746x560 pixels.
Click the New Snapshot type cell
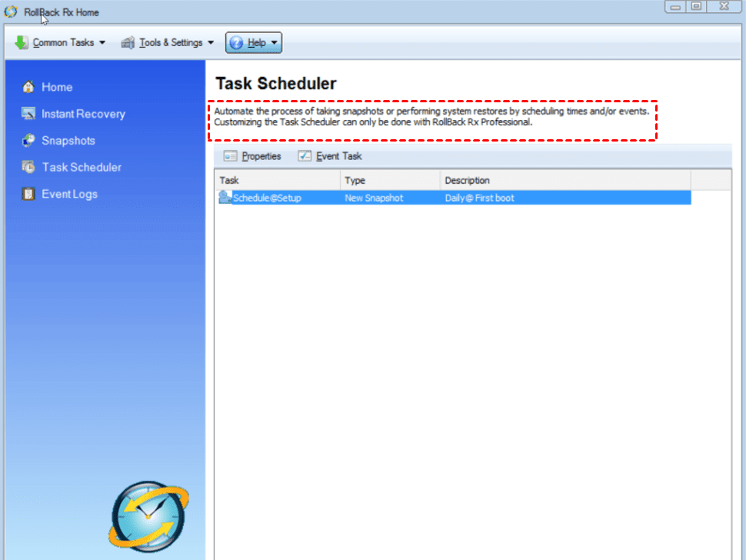(374, 198)
